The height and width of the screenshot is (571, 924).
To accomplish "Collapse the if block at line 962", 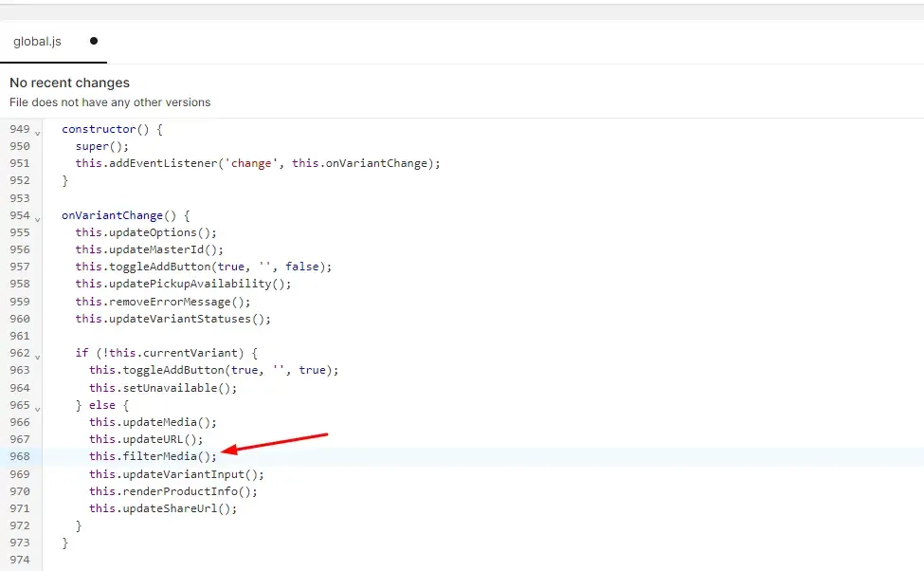I will pos(38,357).
